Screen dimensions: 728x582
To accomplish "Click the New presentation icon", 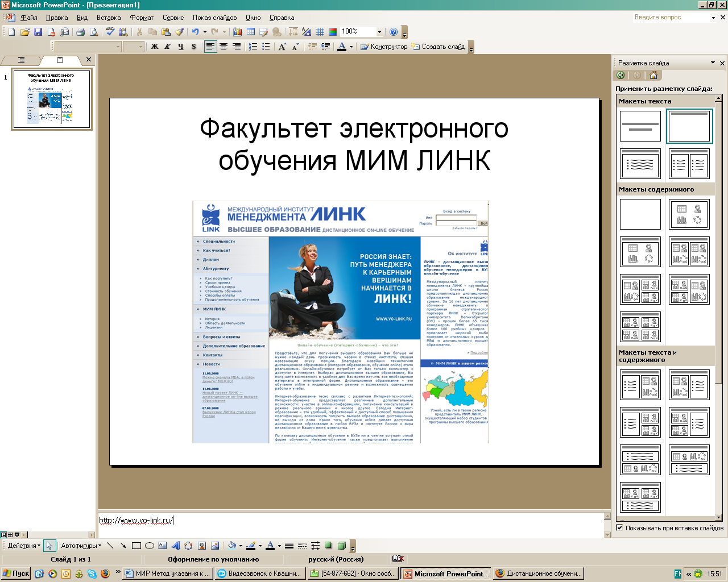I will pos(11,32).
